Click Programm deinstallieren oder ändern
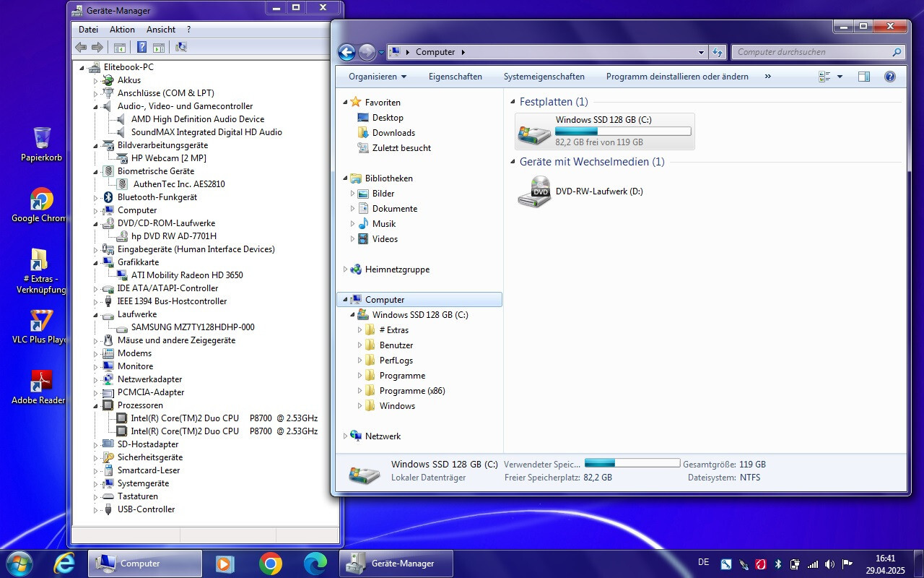924x578 pixels. 677,77
